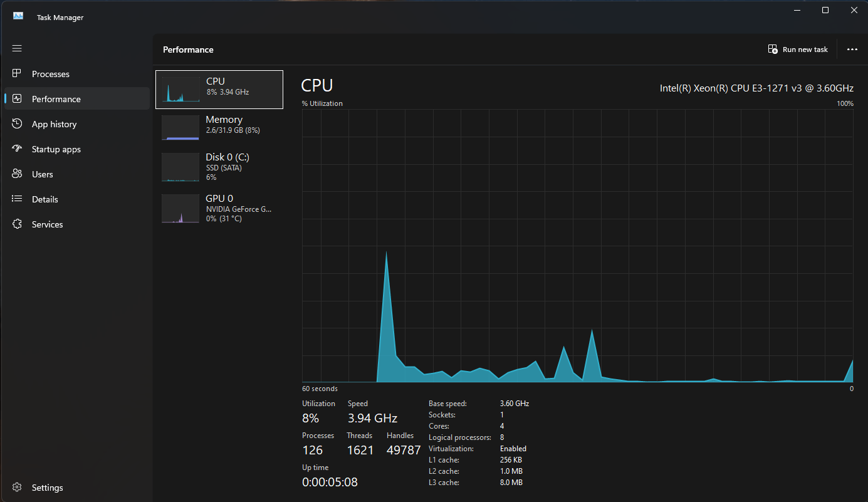Click the 60 seconds graph label

click(x=320, y=389)
